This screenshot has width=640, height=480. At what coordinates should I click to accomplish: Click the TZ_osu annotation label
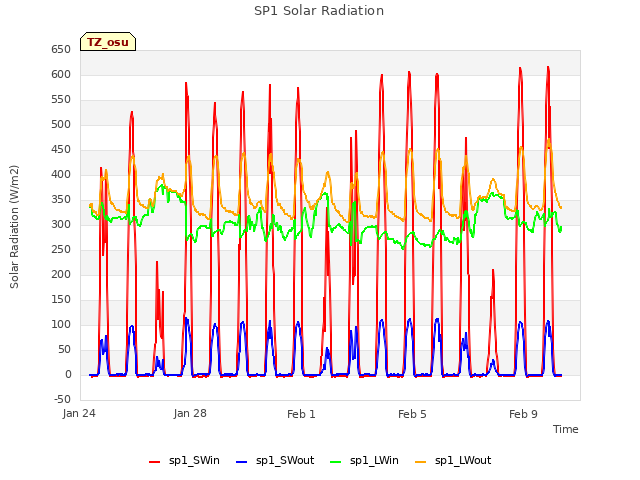[108, 42]
